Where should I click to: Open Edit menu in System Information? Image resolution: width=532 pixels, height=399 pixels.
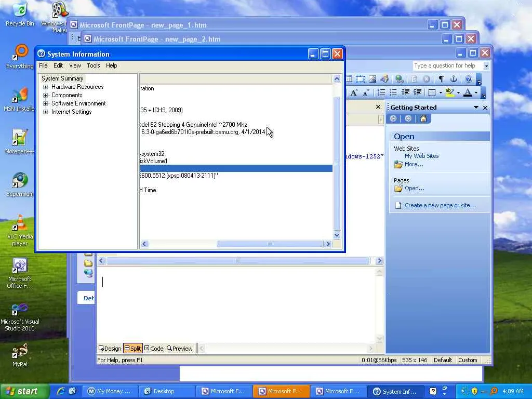58,65
